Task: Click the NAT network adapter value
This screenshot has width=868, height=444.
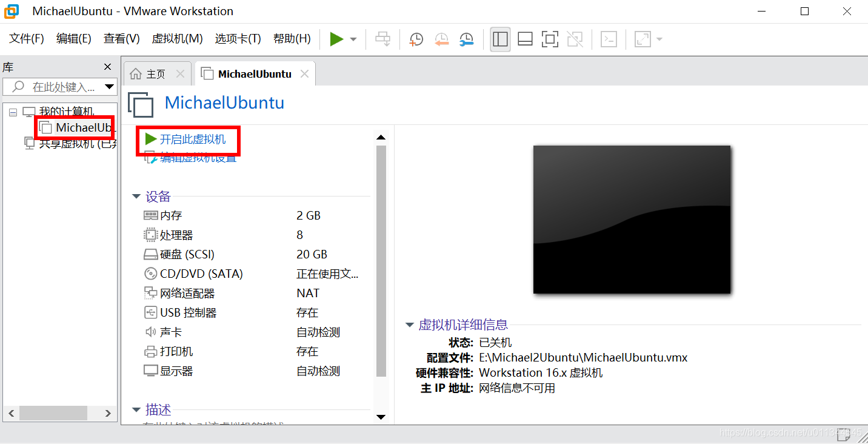Action: pos(308,293)
